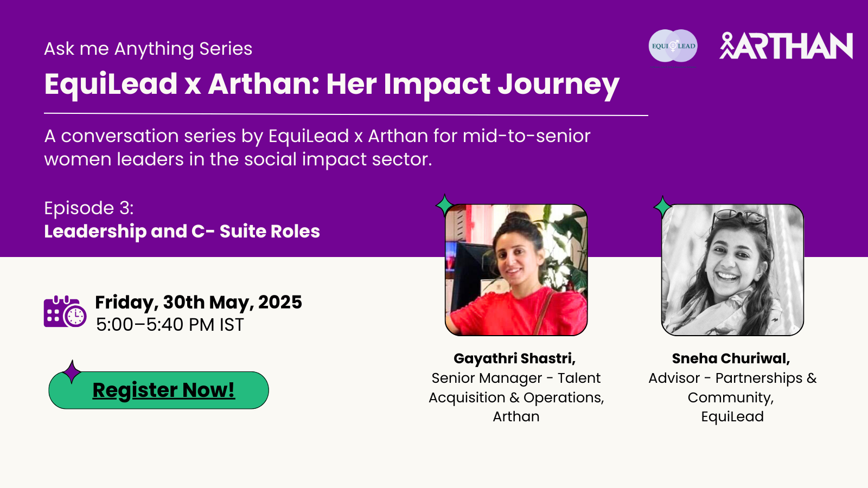Click the Leadership and C-Suite Roles subtitle
Screen dimensions: 868x488
coord(182,232)
